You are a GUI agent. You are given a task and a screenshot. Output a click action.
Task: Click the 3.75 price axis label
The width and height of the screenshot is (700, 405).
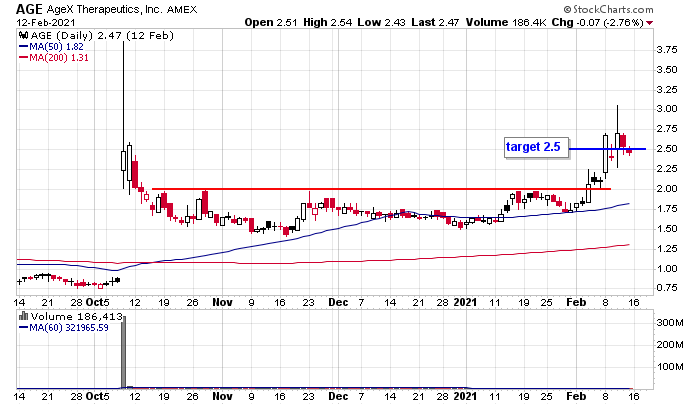coord(667,50)
